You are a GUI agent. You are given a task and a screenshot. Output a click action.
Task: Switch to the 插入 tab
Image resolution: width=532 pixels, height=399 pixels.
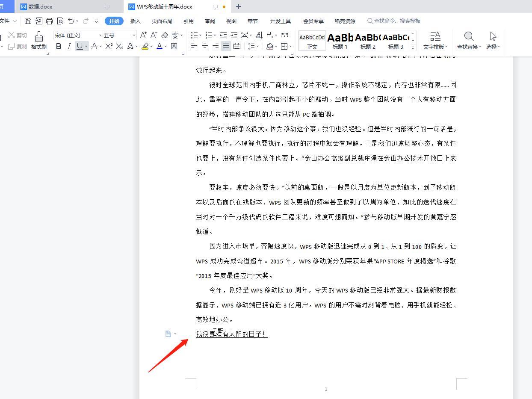[135, 21]
